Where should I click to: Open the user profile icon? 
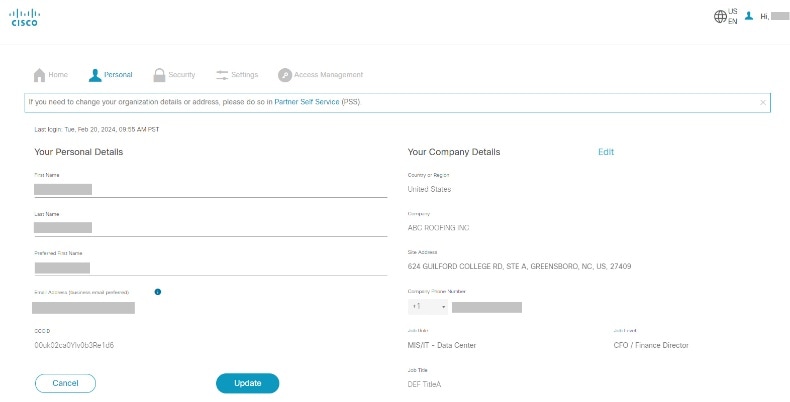[x=749, y=16]
